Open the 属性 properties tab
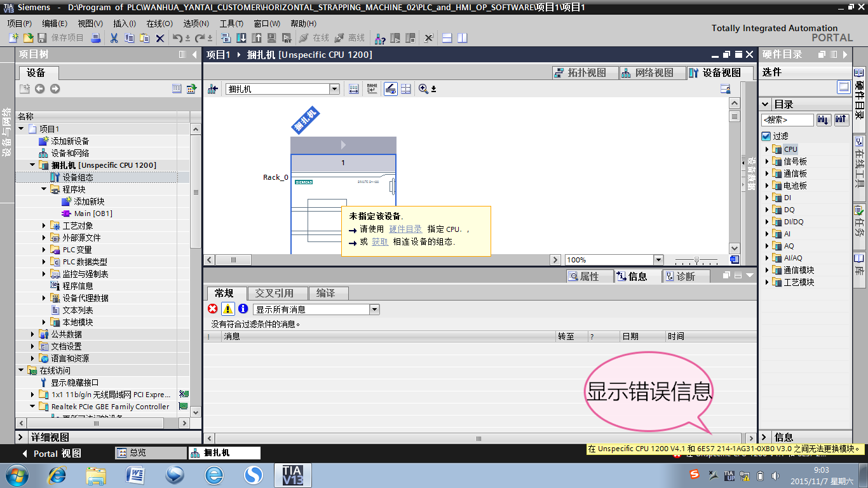 click(x=590, y=276)
